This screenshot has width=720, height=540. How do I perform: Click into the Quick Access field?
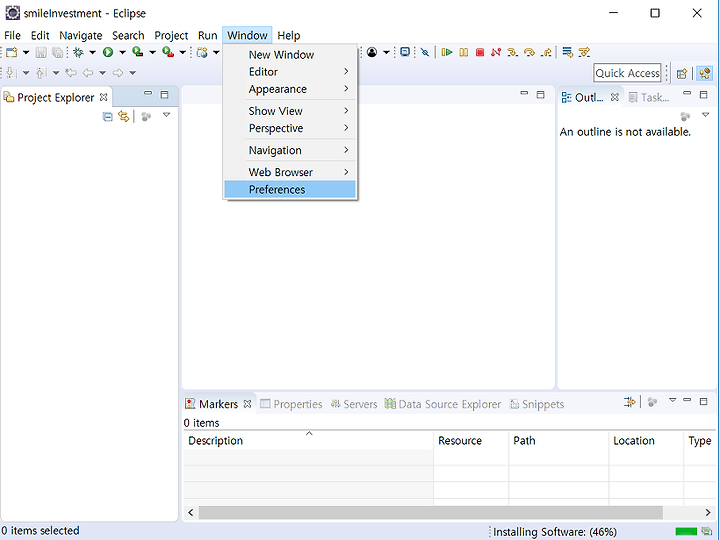coord(627,73)
